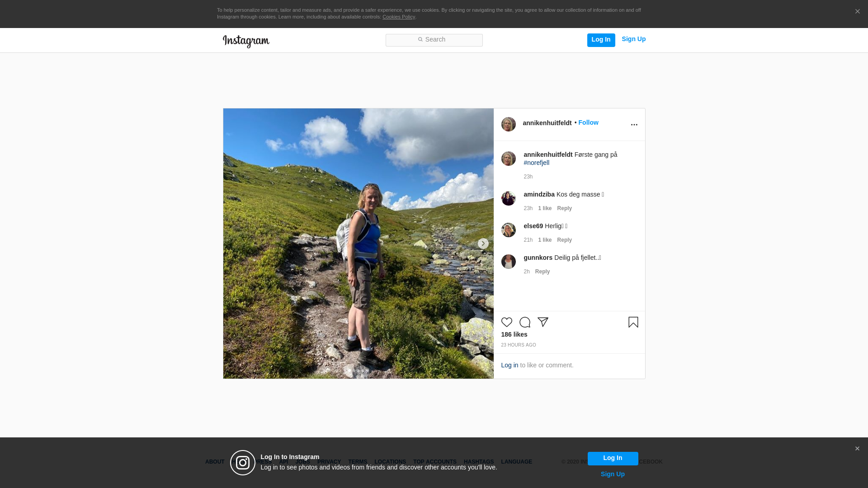
Task: Open the LOCATIONS footer link
Action: pos(390,462)
